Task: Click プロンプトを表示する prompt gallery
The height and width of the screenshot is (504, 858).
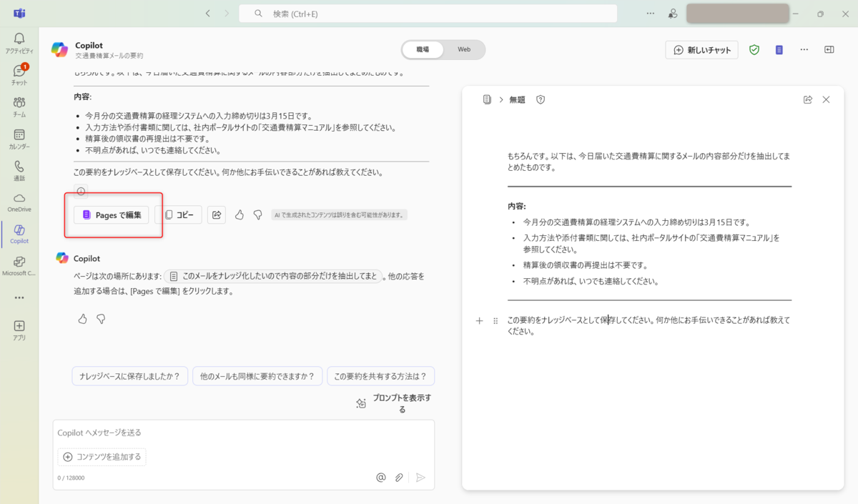Action: click(394, 404)
